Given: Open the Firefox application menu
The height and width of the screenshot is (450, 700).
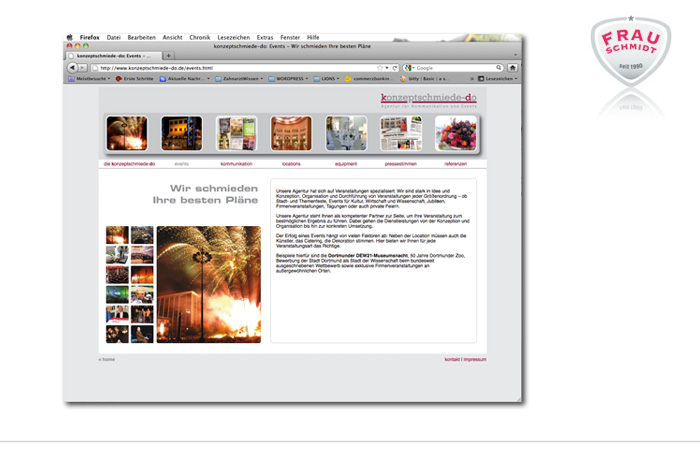Looking at the screenshot, I should pos(90,38).
